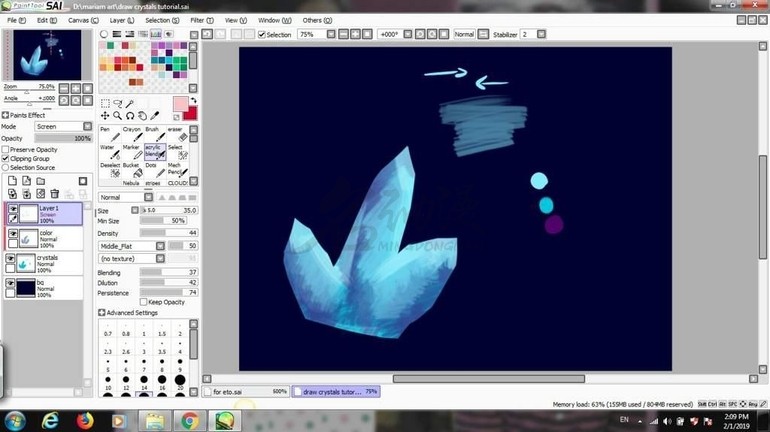Open the Middle_Flat brush shape dropdown
The width and height of the screenshot is (770, 432).
click(x=140, y=245)
